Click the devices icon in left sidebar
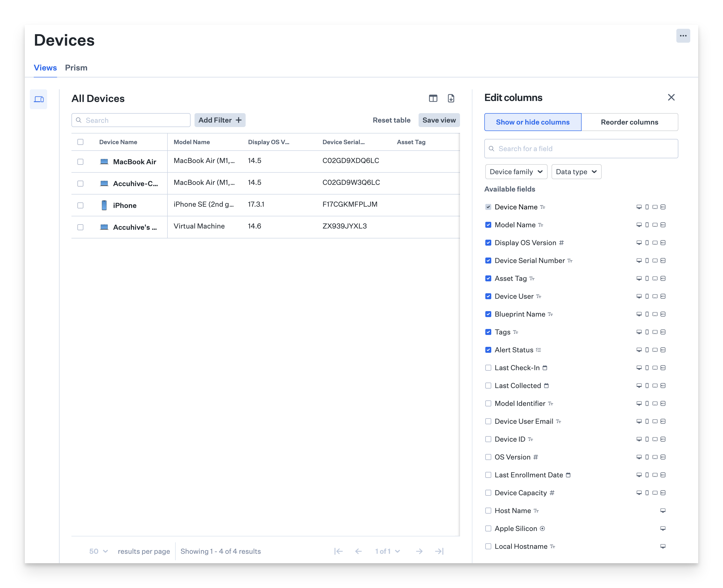Image resolution: width=723 pixels, height=588 pixels. pos(39,99)
